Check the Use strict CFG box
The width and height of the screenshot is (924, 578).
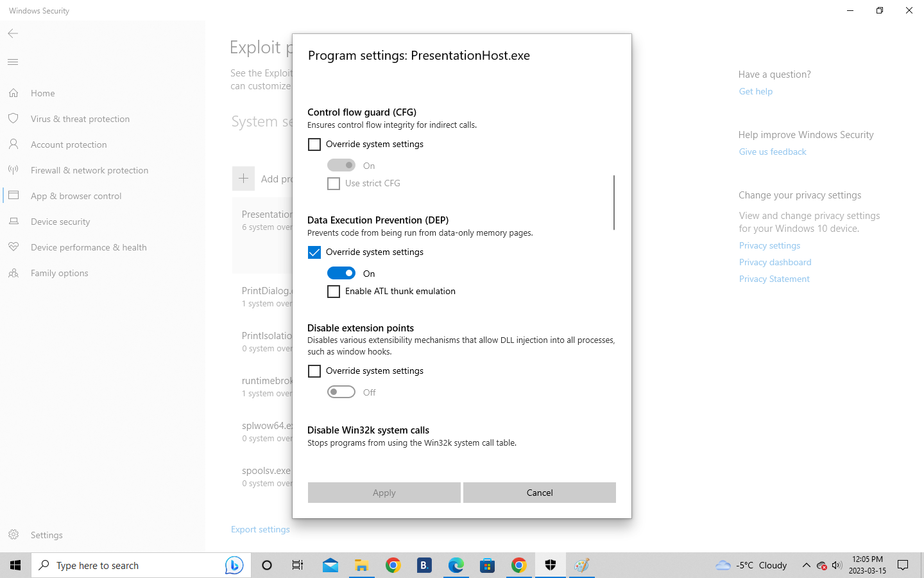334,184
